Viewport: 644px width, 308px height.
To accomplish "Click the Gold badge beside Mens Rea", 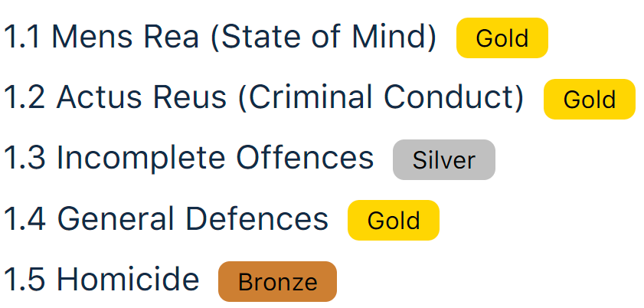I will [502, 38].
